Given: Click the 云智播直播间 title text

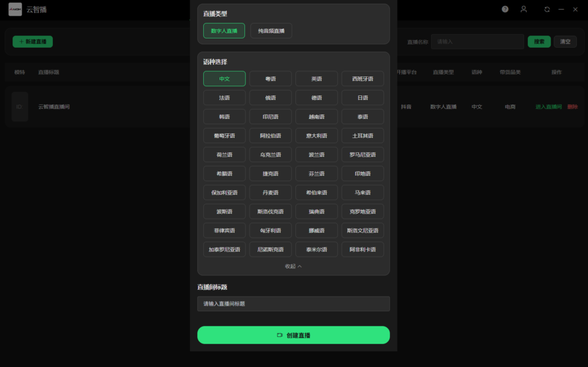Looking at the screenshot, I should (54, 107).
